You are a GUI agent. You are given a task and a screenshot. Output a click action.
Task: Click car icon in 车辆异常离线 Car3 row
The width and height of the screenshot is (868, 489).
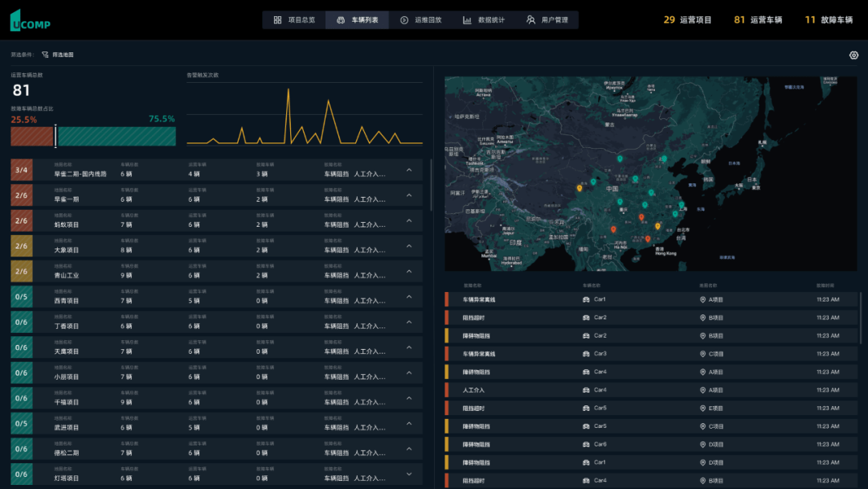point(586,354)
